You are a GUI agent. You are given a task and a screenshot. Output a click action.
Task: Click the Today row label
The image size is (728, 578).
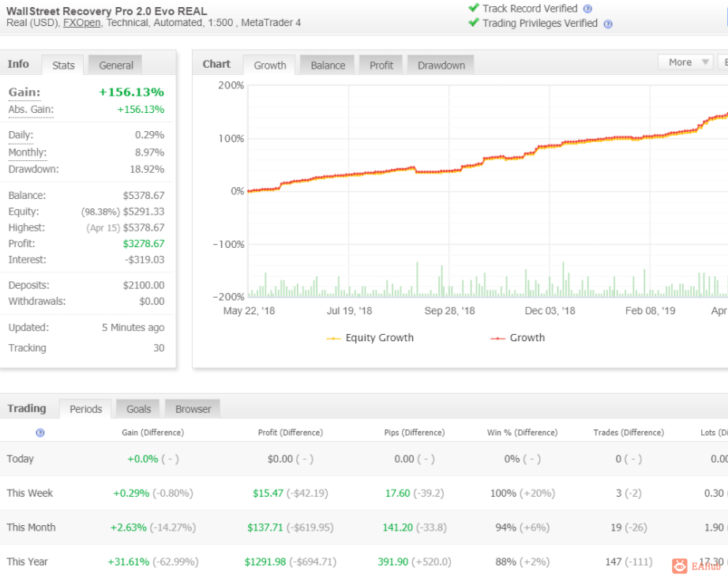tap(21, 459)
